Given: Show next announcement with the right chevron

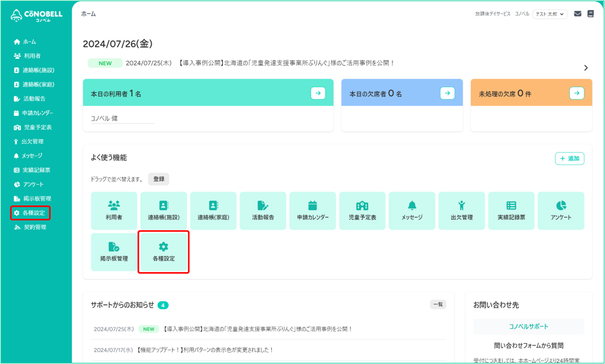Looking at the screenshot, I should (x=586, y=68).
